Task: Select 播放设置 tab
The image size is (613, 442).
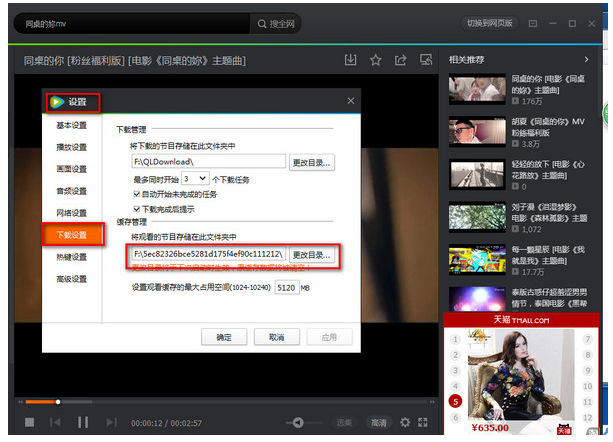Action: click(72, 147)
